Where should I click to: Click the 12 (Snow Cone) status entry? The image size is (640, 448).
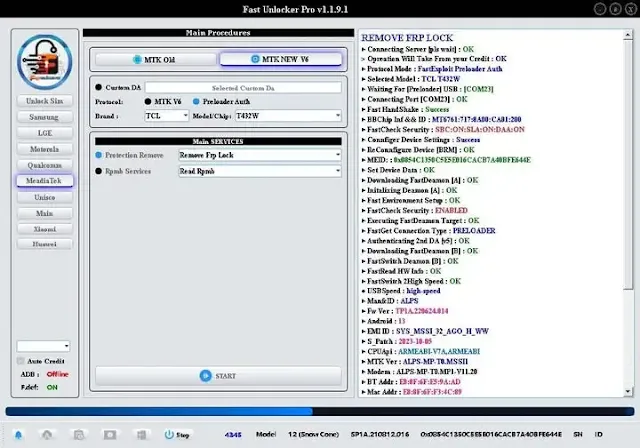[x=313, y=435]
